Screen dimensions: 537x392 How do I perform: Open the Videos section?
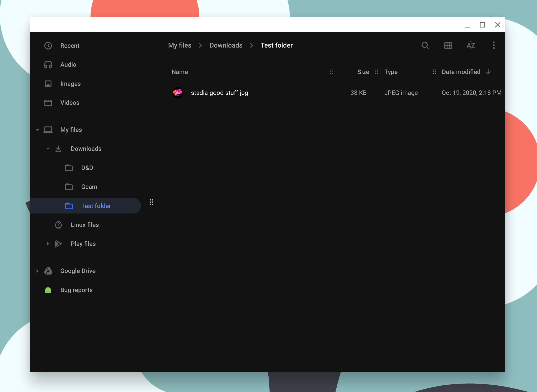coord(70,103)
